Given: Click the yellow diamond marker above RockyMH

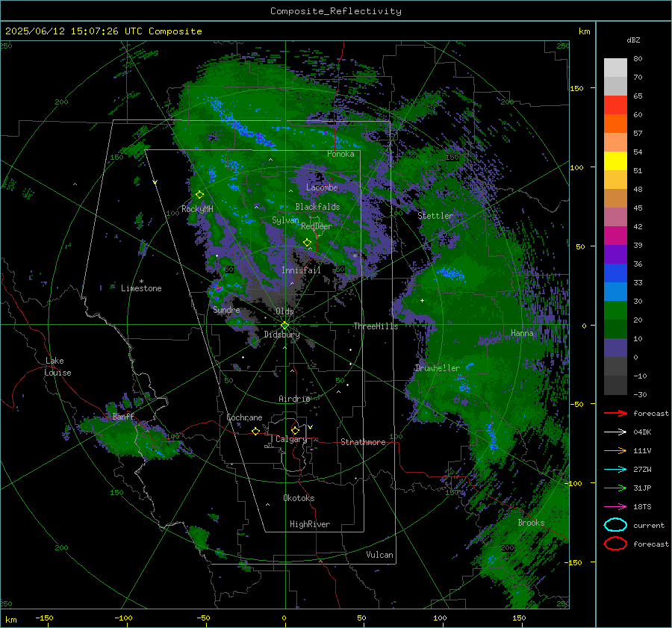Looking at the screenshot, I should click(199, 195).
